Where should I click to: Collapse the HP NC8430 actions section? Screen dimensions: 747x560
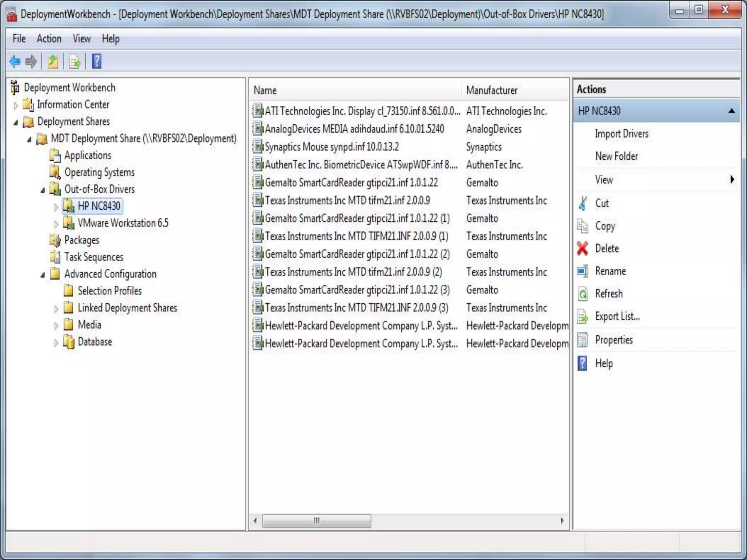(x=731, y=111)
